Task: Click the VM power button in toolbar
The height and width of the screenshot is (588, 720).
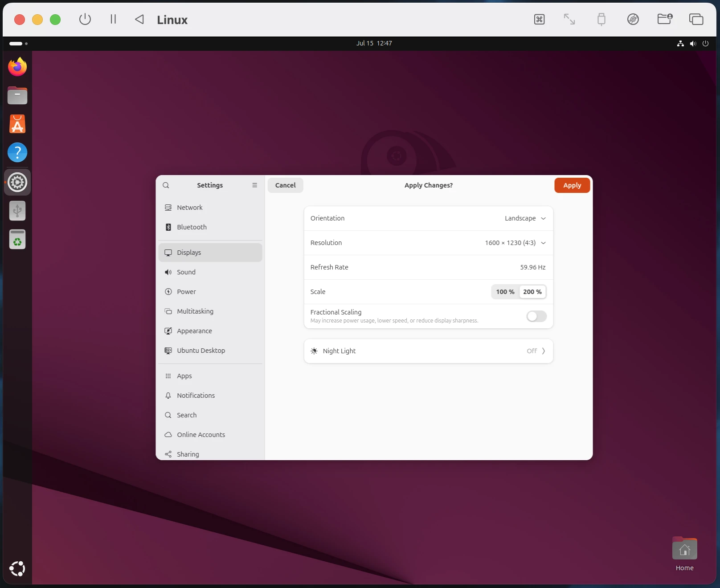Action: (85, 19)
